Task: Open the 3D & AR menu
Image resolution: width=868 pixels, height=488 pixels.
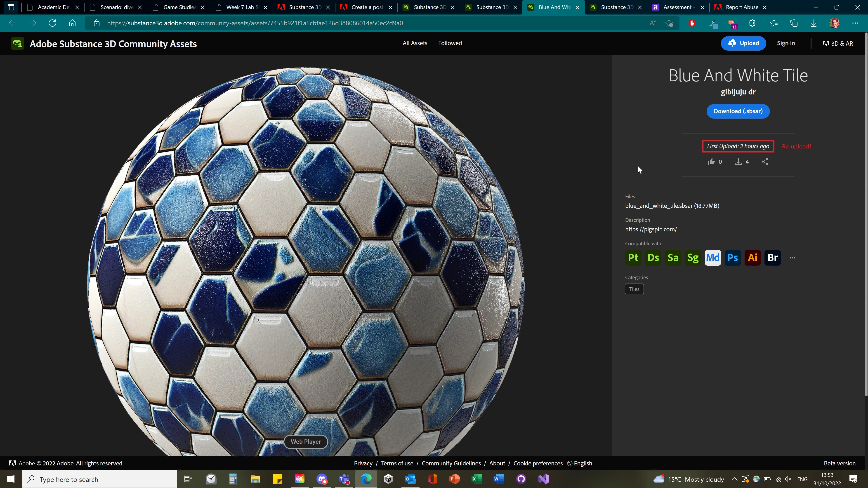Action: point(838,43)
